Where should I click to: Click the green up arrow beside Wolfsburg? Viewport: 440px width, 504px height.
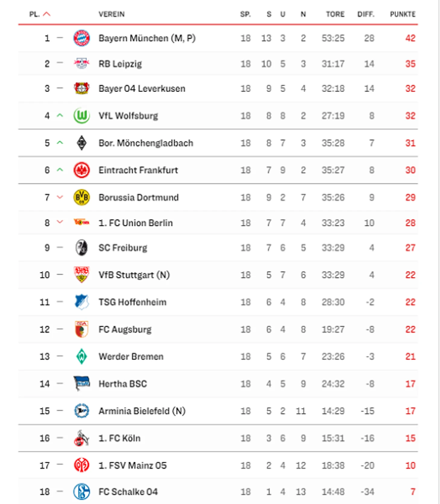[x=60, y=115]
